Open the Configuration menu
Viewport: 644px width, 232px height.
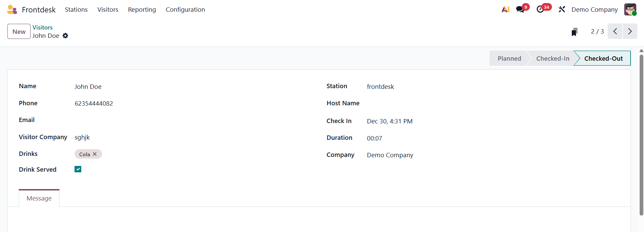(x=185, y=10)
